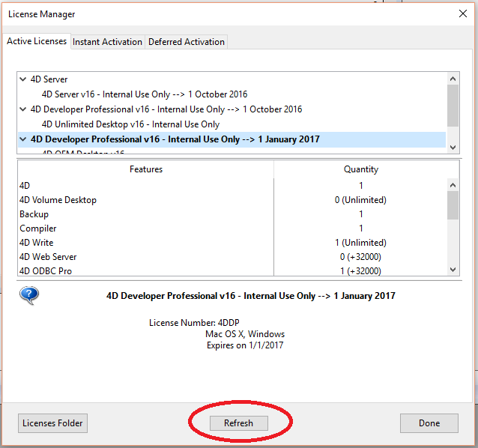Select the Active Licenses tab

pyautogui.click(x=37, y=41)
